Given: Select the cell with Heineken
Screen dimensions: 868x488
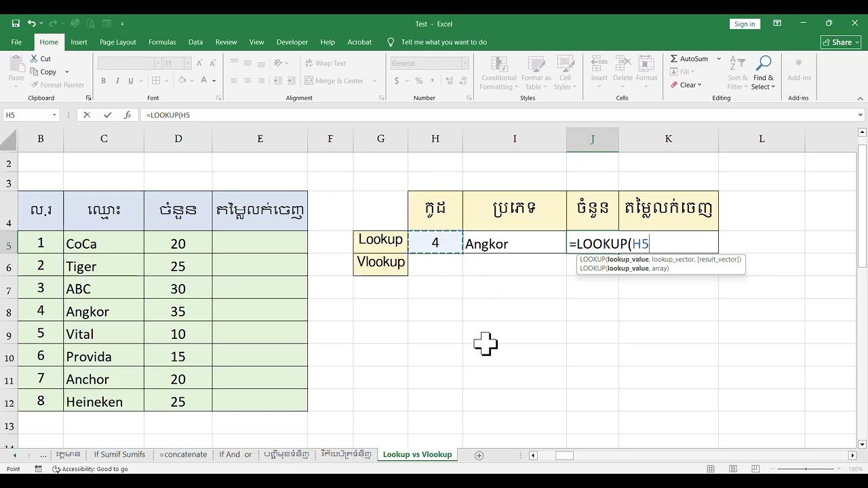Looking at the screenshot, I should 104,401.
